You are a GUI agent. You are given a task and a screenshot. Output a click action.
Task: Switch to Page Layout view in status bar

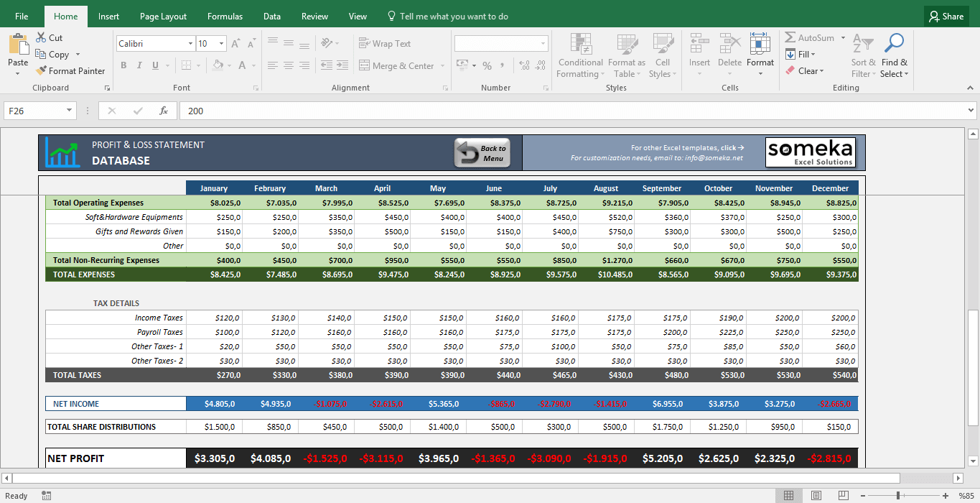click(x=816, y=495)
